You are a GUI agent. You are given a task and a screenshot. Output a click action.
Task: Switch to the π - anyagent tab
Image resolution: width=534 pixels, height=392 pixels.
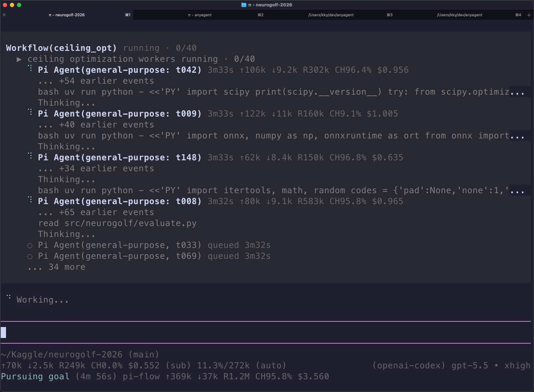point(200,15)
